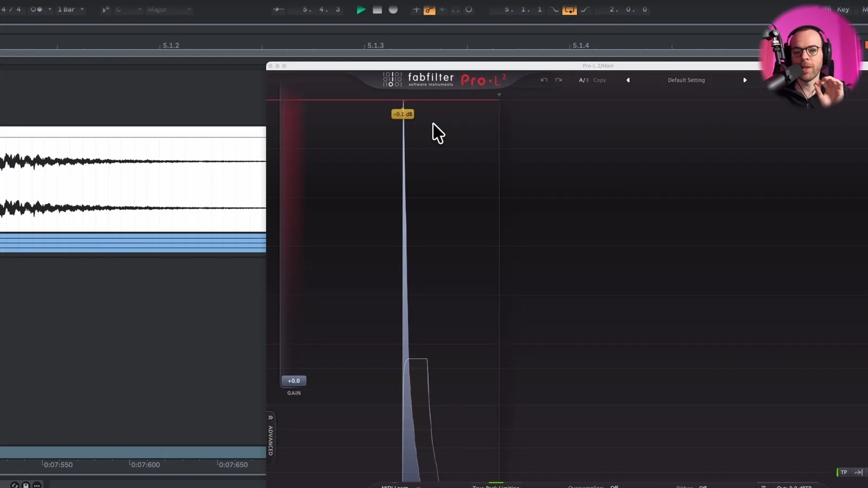Click the meter scale icon beside TP

[858, 472]
